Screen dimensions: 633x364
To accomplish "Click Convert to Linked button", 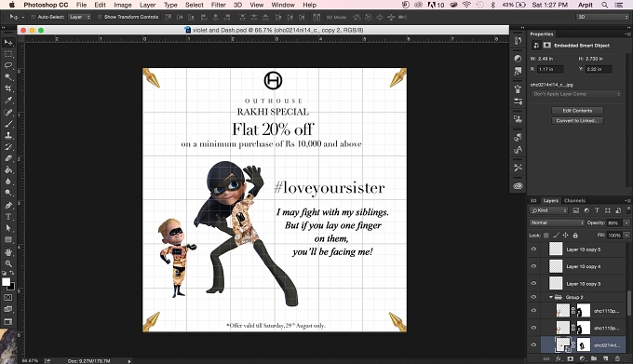I will point(577,121).
